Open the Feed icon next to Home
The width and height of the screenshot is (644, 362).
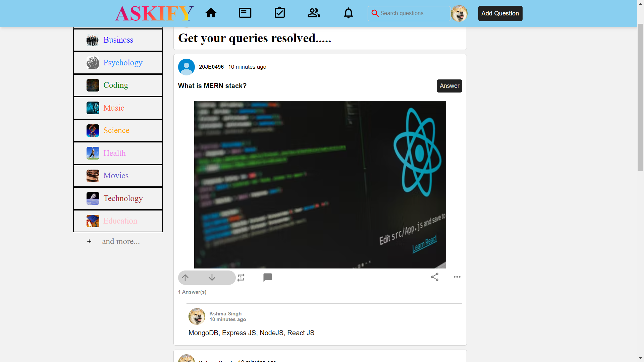pyautogui.click(x=245, y=13)
